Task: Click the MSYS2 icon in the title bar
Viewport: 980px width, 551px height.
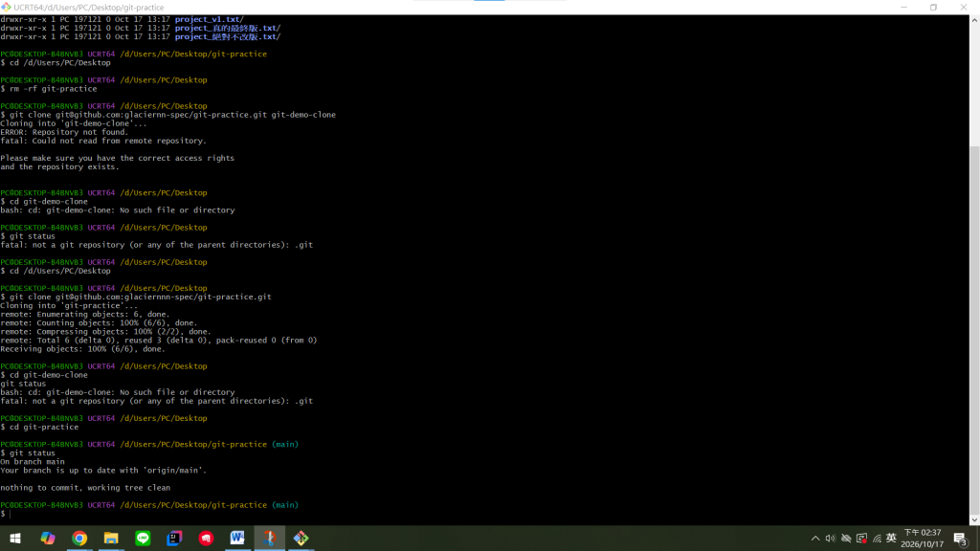Action: 7,7
